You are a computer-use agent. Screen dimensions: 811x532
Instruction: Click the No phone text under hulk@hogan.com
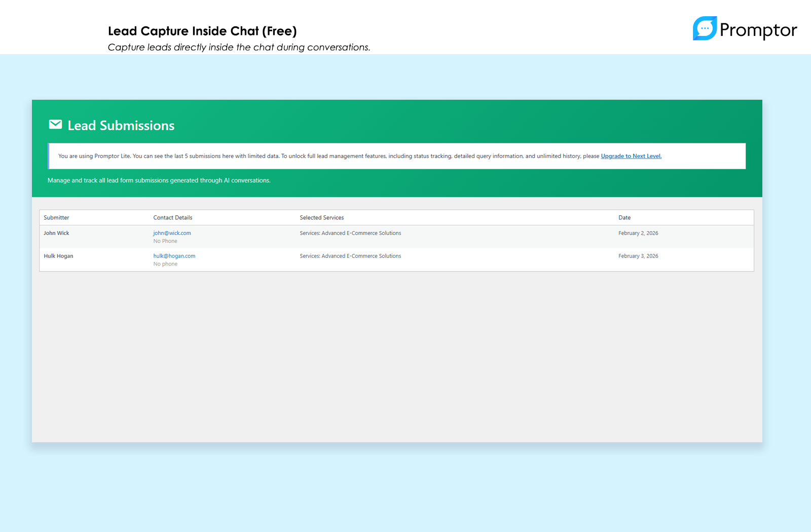pos(165,264)
